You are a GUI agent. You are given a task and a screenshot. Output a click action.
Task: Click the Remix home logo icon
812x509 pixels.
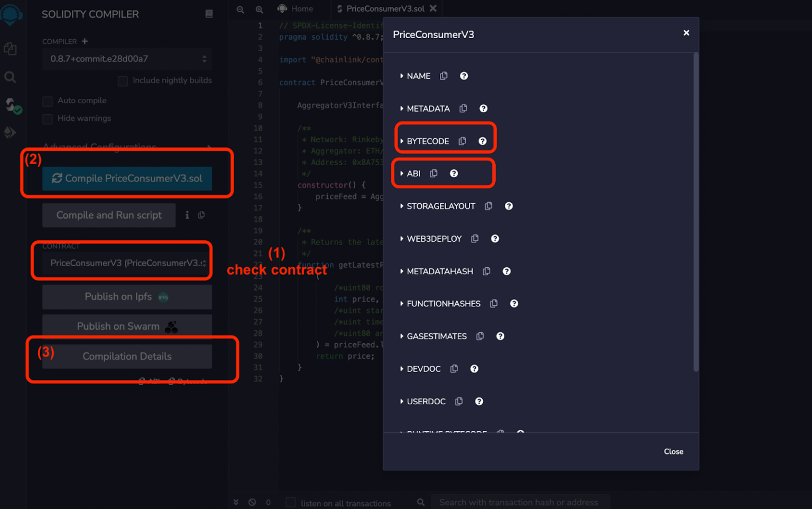click(x=11, y=14)
